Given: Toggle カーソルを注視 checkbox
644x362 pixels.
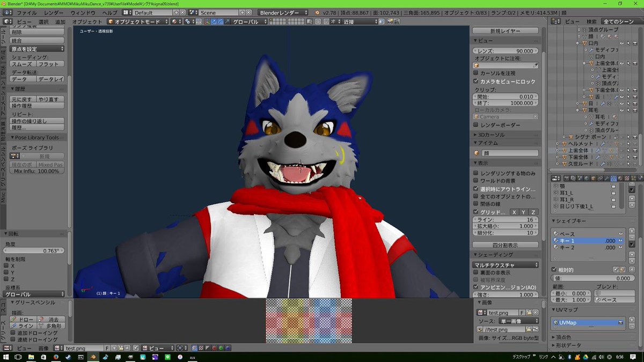Looking at the screenshot, I should coord(475,73).
